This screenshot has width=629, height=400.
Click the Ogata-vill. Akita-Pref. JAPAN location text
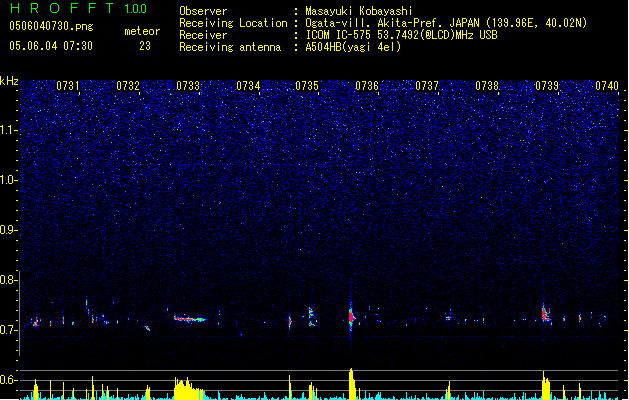446,23
